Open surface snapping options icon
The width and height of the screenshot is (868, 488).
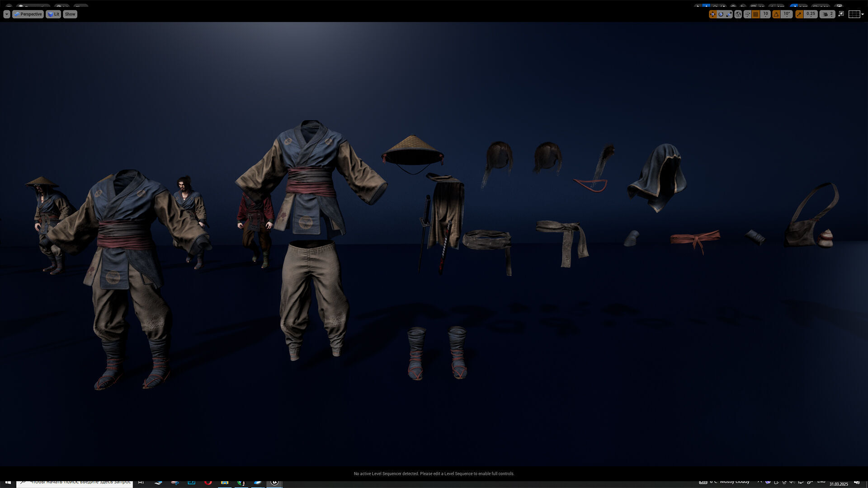coord(747,14)
